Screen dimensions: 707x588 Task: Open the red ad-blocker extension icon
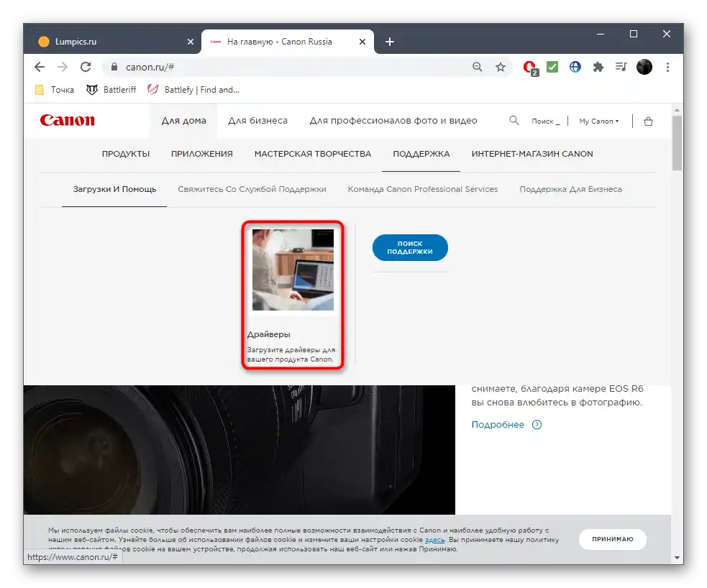pyautogui.click(x=530, y=68)
